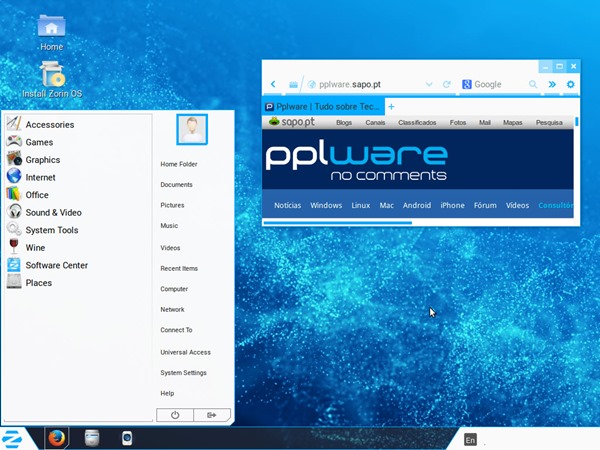Open the Windows site menu

point(326,205)
